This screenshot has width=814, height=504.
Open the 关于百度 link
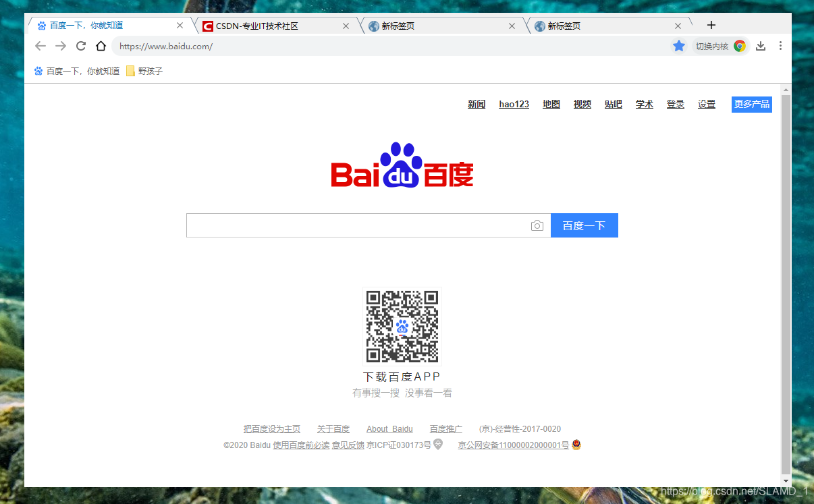[333, 429]
